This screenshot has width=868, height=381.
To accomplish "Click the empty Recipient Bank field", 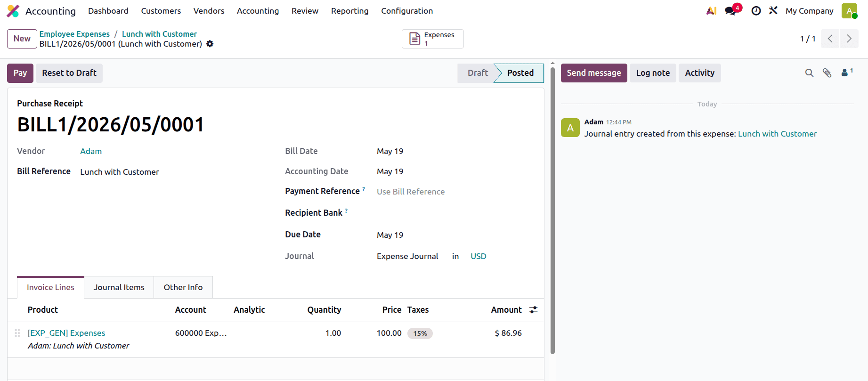I will 454,213.
